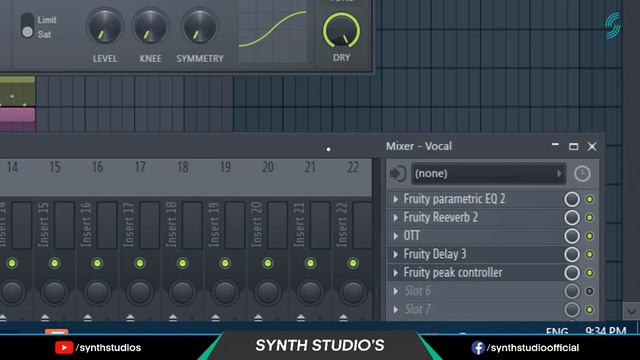Disable Fruity Delay 3 effect

[x=589, y=254]
